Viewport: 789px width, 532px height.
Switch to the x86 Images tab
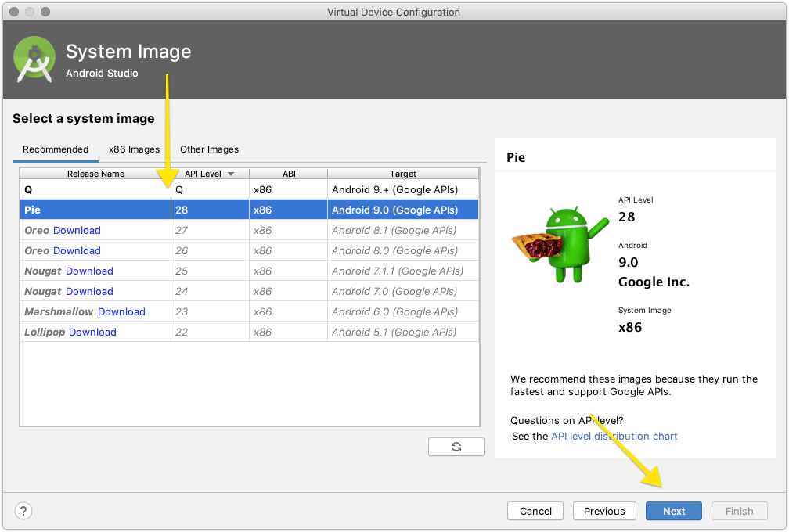tap(134, 149)
